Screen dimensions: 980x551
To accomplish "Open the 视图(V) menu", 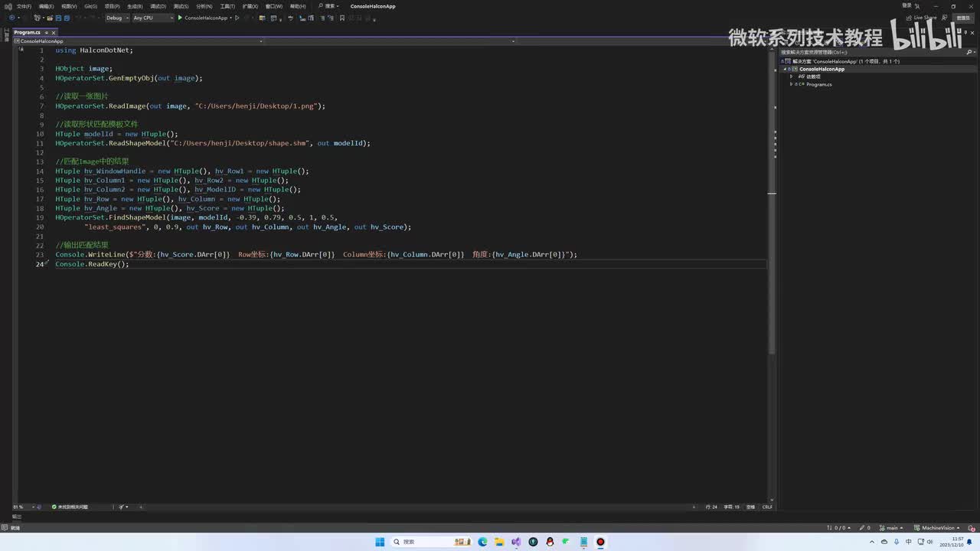I will pos(69,6).
